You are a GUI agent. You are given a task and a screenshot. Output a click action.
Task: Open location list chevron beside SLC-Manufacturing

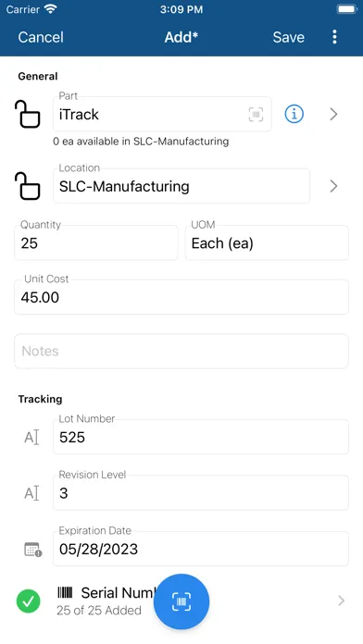(333, 186)
